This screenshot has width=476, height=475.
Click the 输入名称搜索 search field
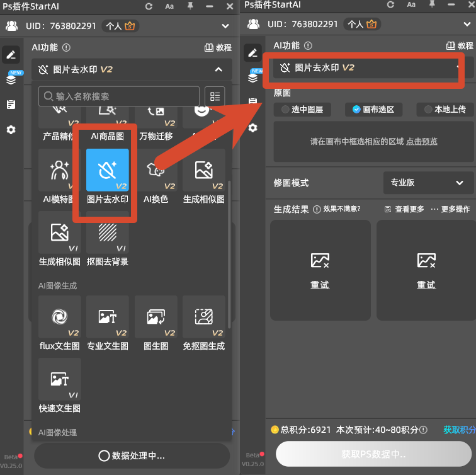[119, 96]
